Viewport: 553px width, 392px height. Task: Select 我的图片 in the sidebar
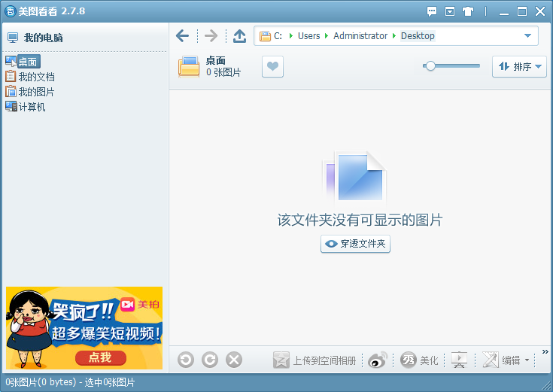[x=36, y=92]
